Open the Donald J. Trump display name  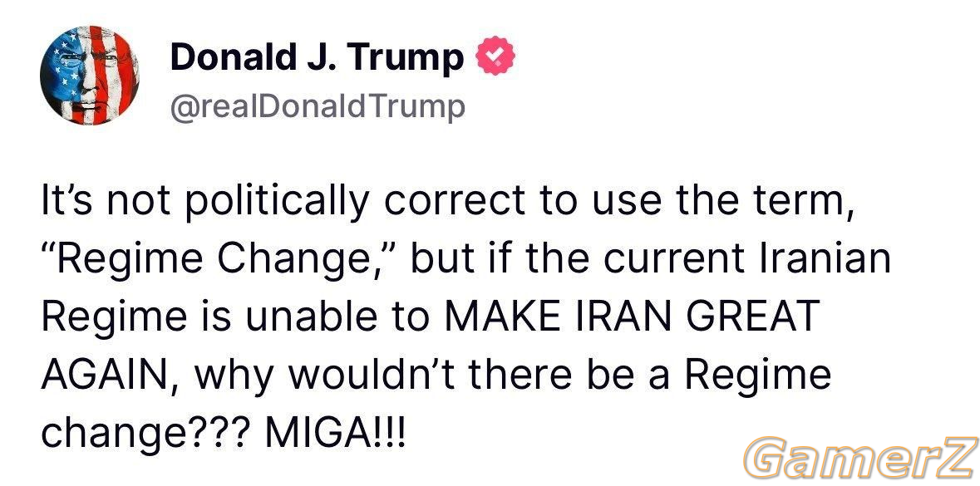(317, 58)
